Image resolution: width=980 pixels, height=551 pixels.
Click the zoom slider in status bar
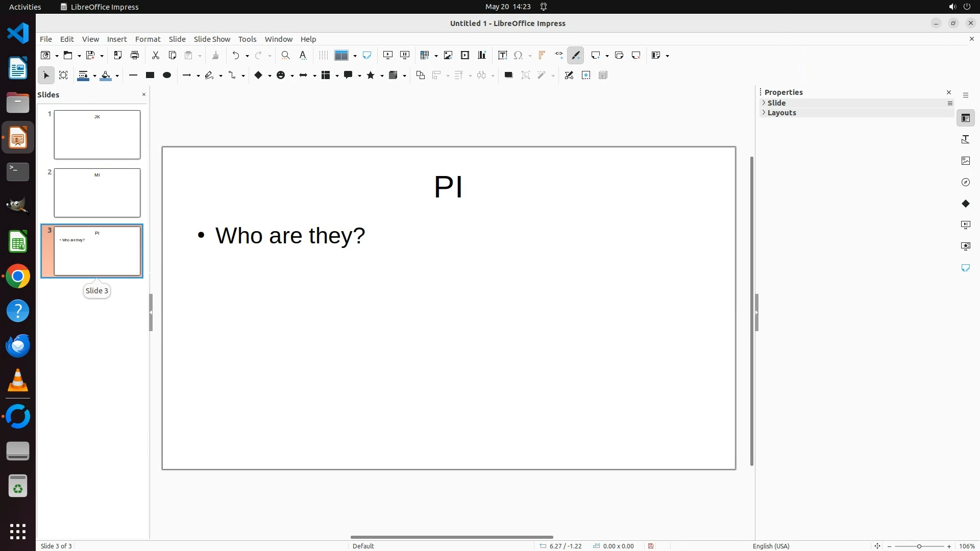919,546
